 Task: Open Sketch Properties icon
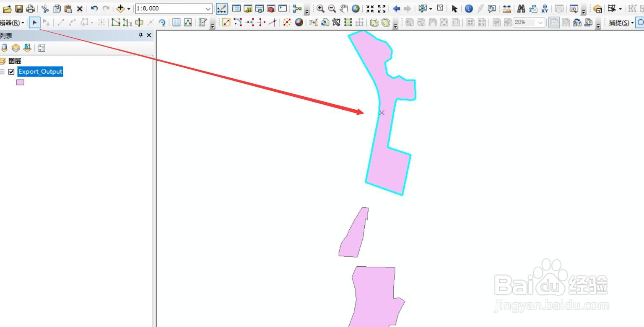click(x=188, y=23)
